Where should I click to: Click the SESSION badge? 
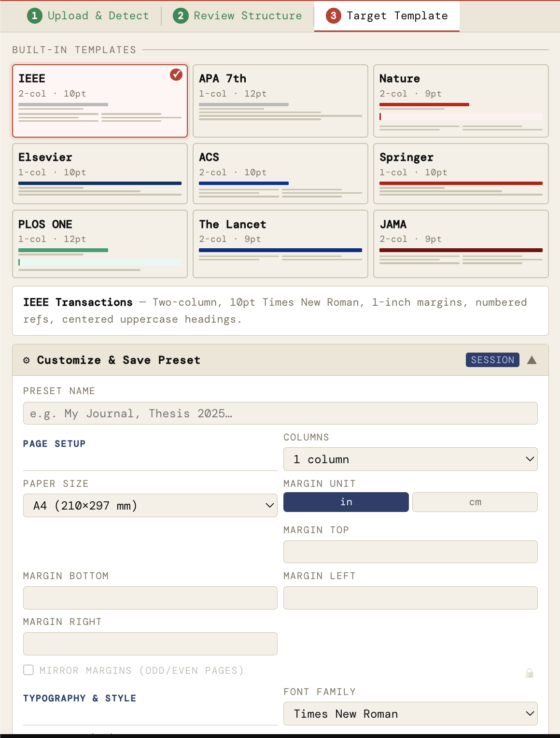[492, 360]
